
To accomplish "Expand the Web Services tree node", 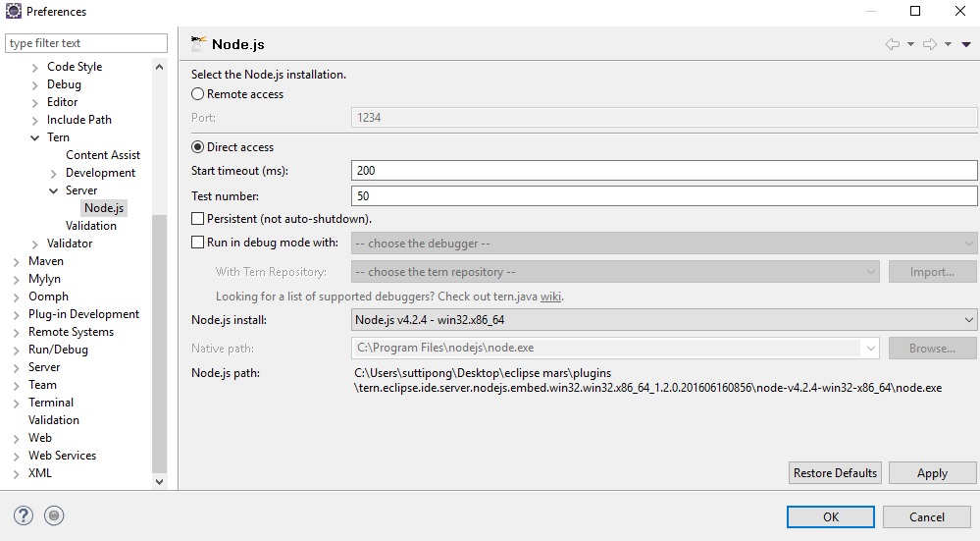I will pyautogui.click(x=17, y=456).
